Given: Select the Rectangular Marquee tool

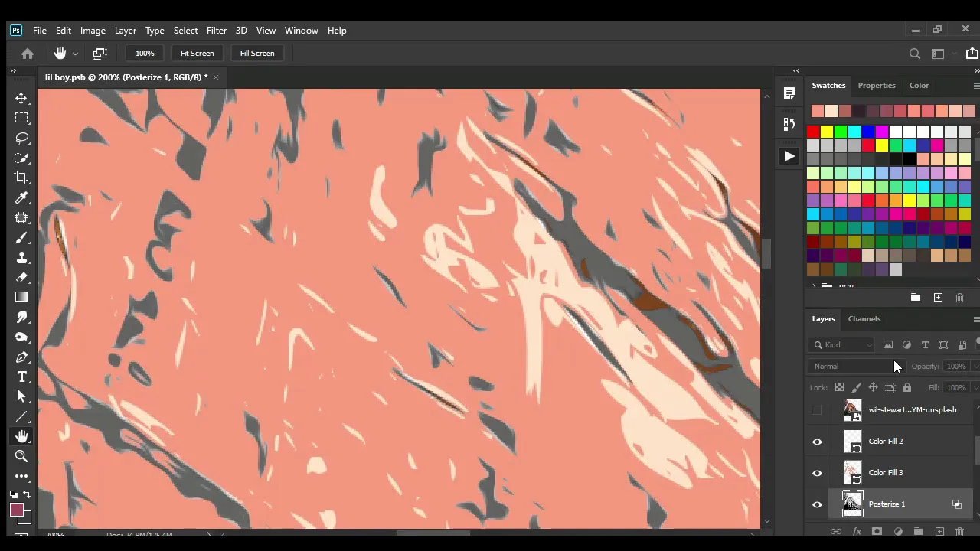Looking at the screenshot, I should point(21,118).
